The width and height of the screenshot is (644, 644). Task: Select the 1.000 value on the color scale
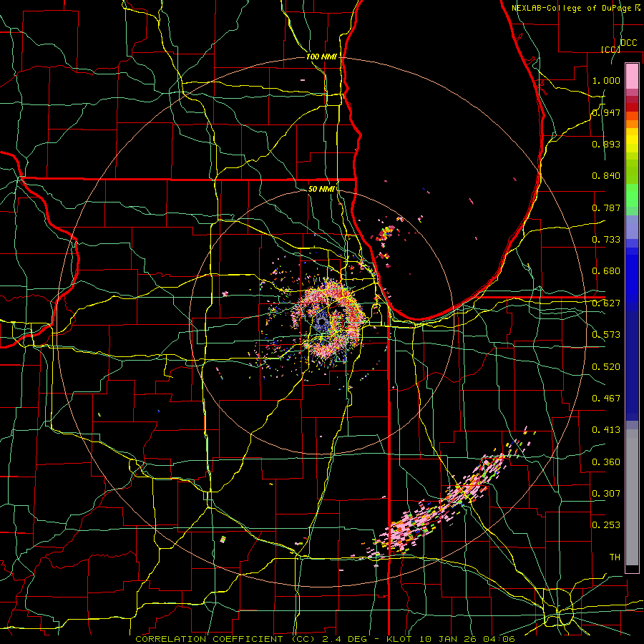pos(606,80)
